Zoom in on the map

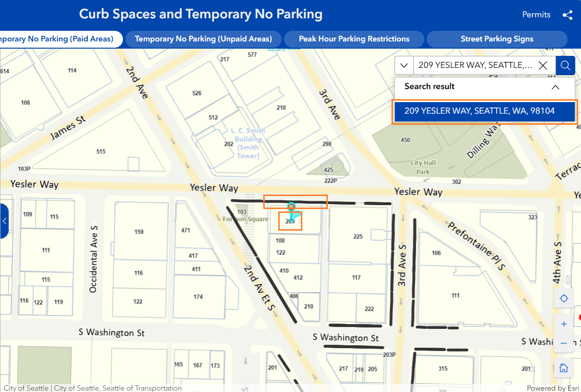[564, 324]
